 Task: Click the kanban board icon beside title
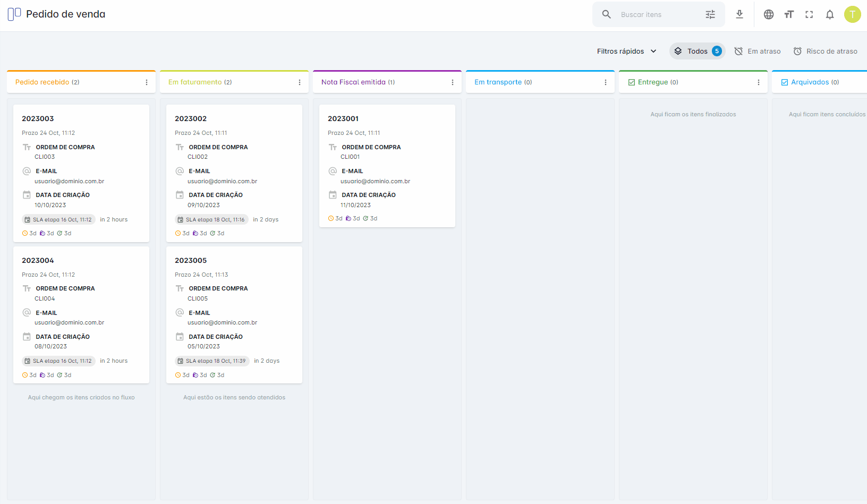14,14
